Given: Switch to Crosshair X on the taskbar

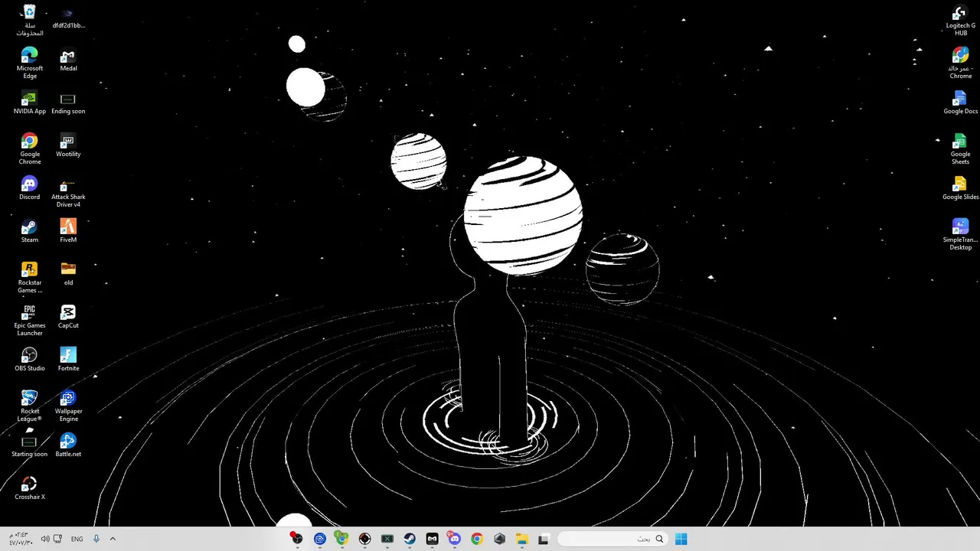Looking at the screenshot, I should point(364,539).
